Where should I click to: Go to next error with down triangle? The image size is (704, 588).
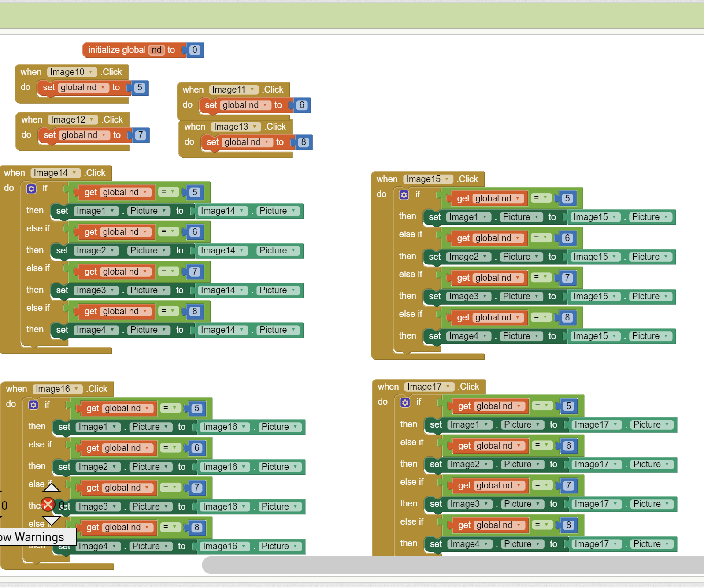(x=52, y=521)
